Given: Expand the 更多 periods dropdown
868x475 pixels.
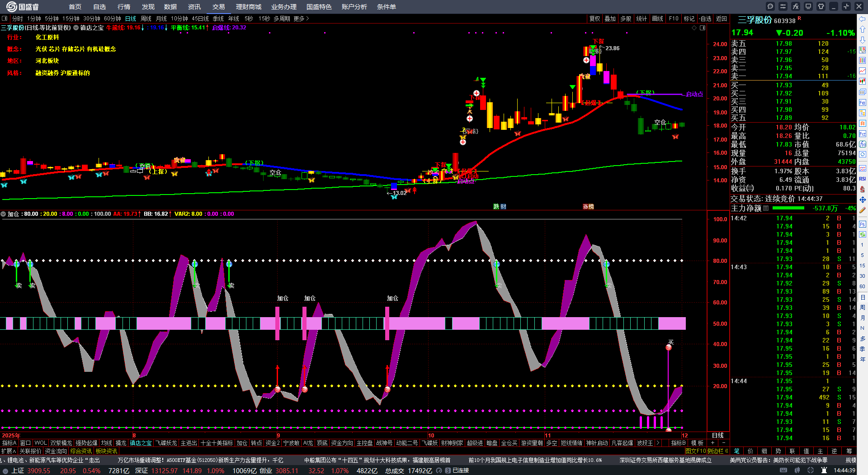Looking at the screenshot, I should (x=301, y=19).
